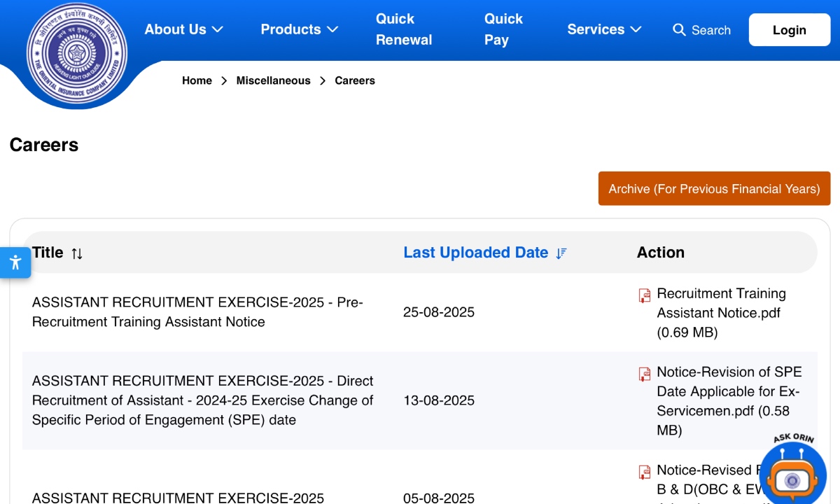This screenshot has height=504, width=840.
Task: Click the Oriental Insurance company logo
Action: (77, 53)
